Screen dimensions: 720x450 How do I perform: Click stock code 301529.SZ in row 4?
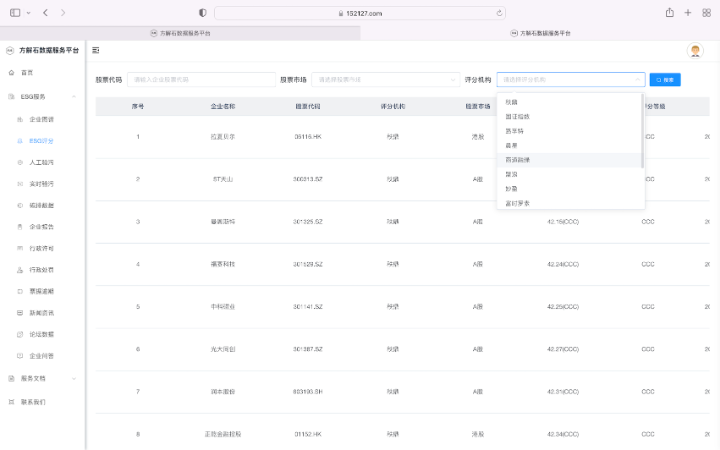[x=308, y=264]
